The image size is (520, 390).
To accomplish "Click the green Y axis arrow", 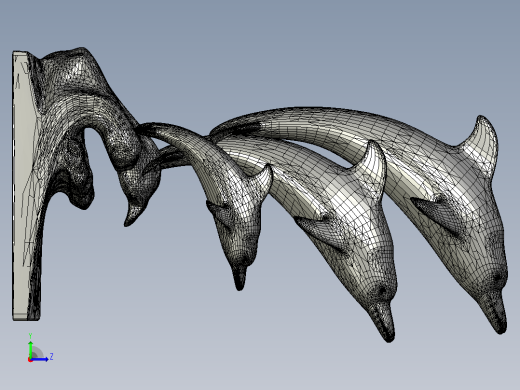I will 31,349.
